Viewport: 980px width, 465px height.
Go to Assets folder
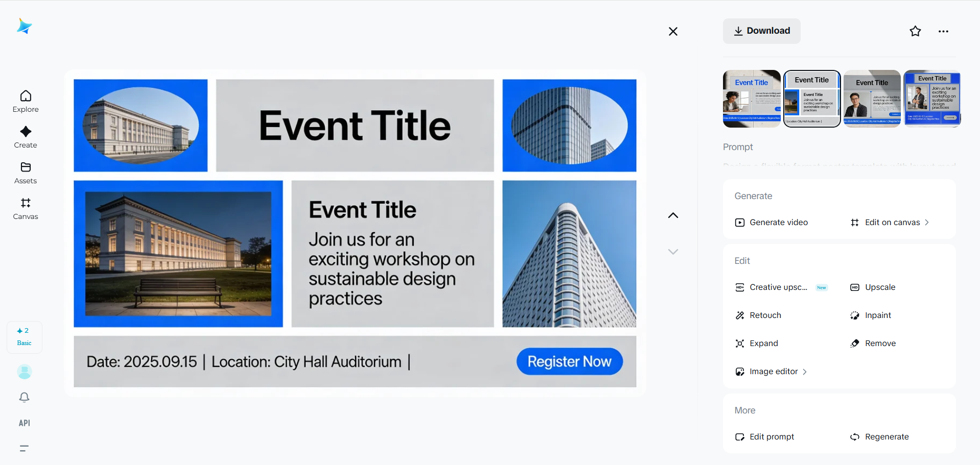(26, 173)
